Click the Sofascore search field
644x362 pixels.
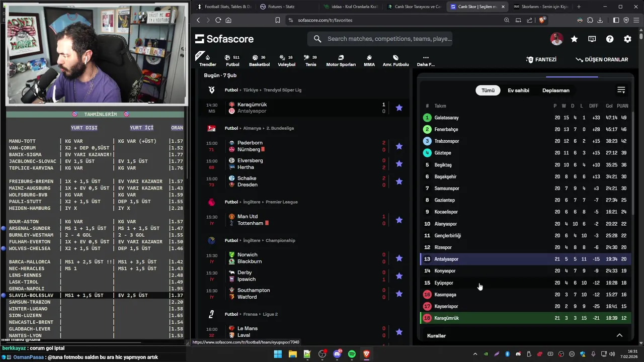380,39
